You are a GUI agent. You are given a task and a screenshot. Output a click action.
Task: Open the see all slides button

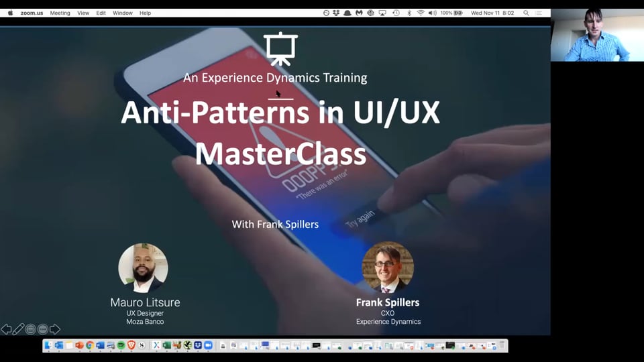tap(30, 328)
